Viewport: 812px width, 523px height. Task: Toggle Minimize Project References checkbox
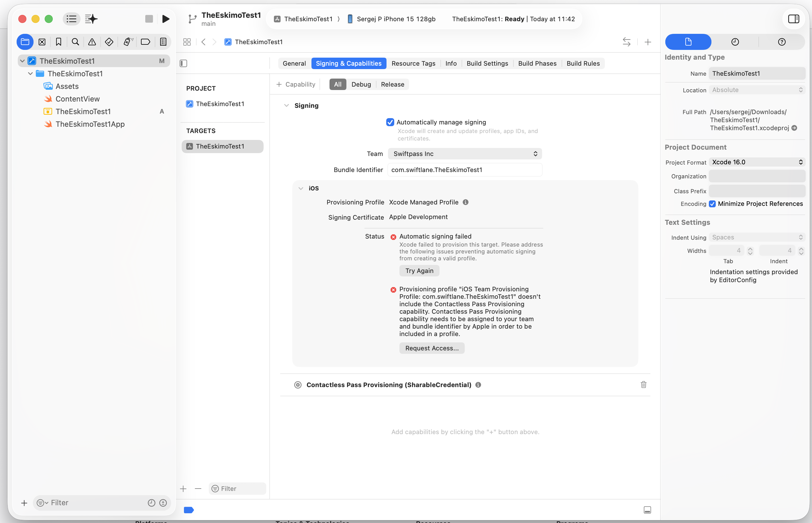712,204
